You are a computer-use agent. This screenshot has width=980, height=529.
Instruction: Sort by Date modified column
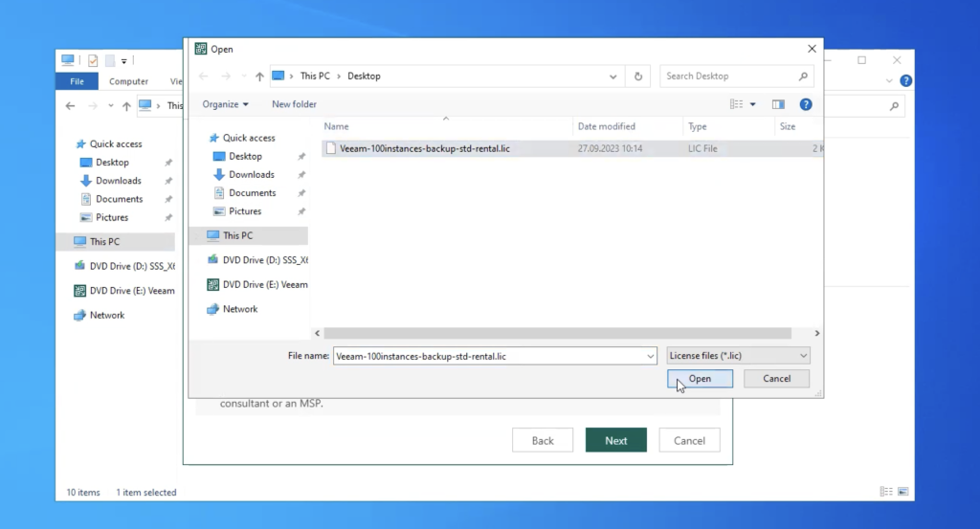point(606,126)
